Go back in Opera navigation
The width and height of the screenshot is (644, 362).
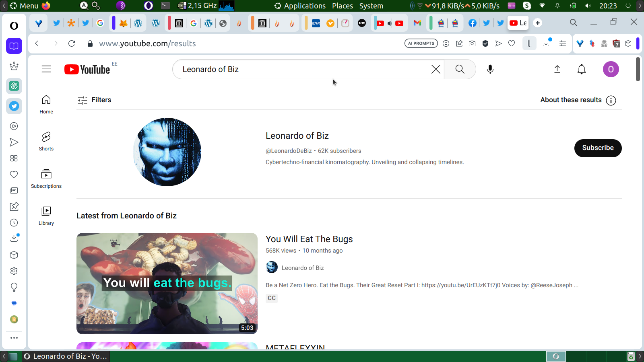pos(37,43)
